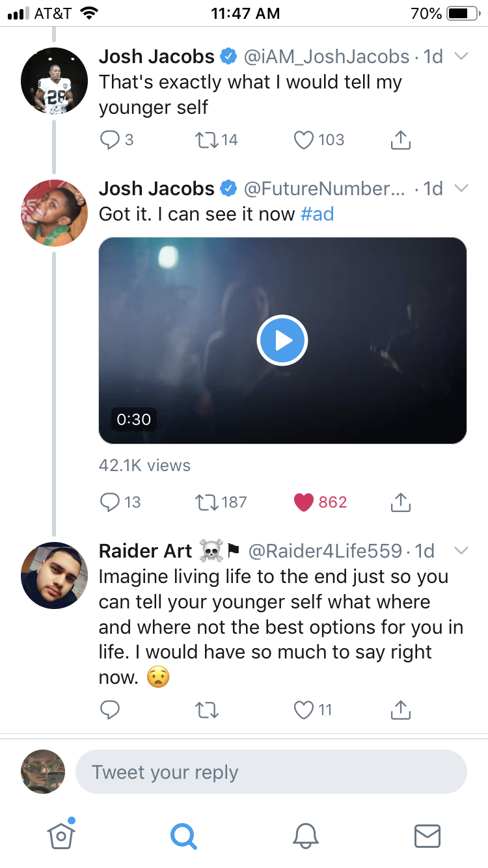Share the first Josh Jacobs tweet
This screenshot has height=868, width=488.
[x=401, y=140]
